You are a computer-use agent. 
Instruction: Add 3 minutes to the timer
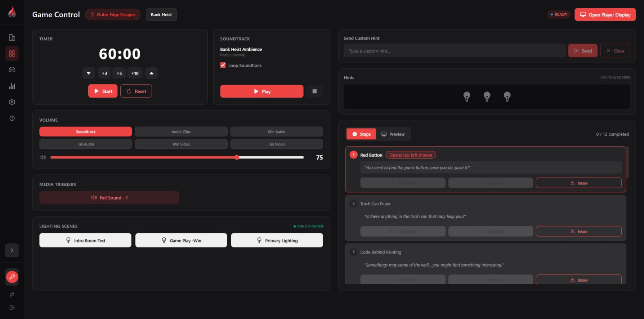104,73
